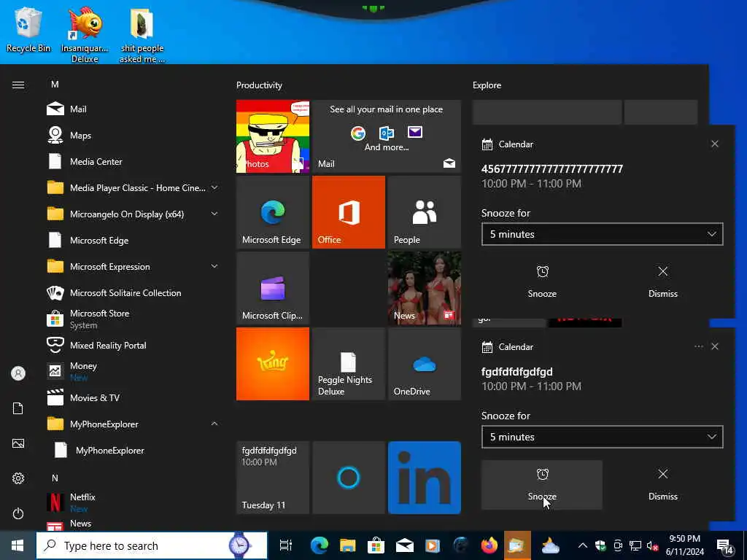This screenshot has width=747, height=560.
Task: Open more options on fgdfdfdfgdfgd notification
Action: pos(698,346)
